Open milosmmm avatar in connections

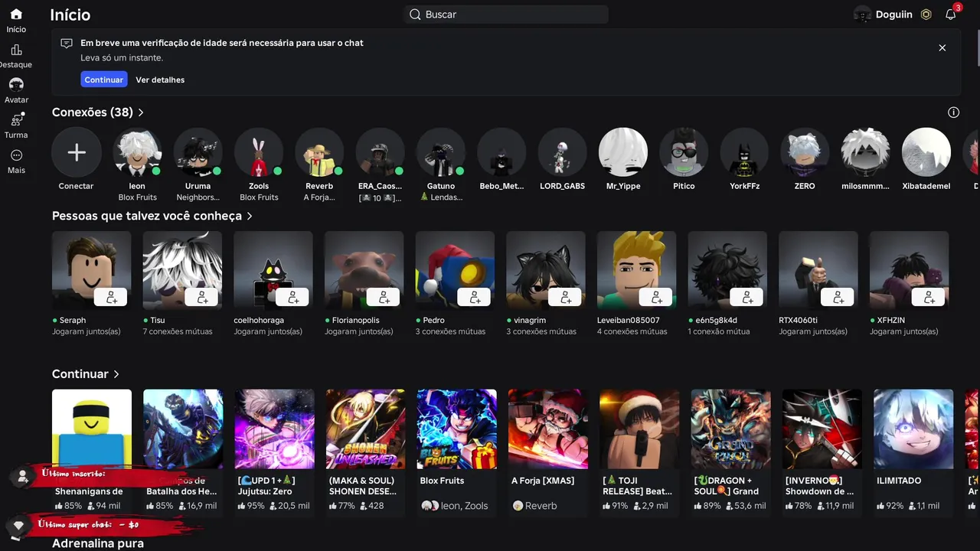tap(865, 152)
